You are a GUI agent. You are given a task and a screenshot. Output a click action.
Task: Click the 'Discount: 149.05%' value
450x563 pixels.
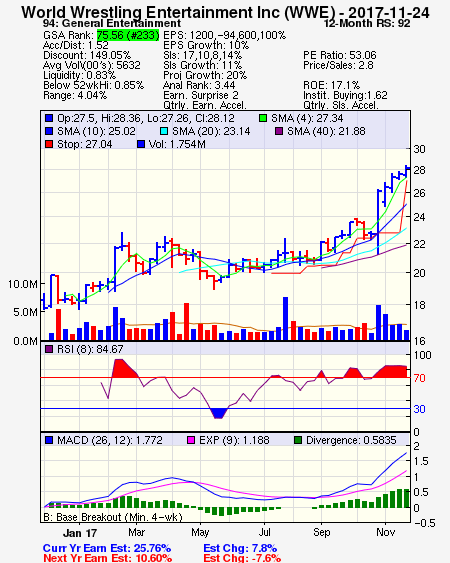click(x=87, y=55)
